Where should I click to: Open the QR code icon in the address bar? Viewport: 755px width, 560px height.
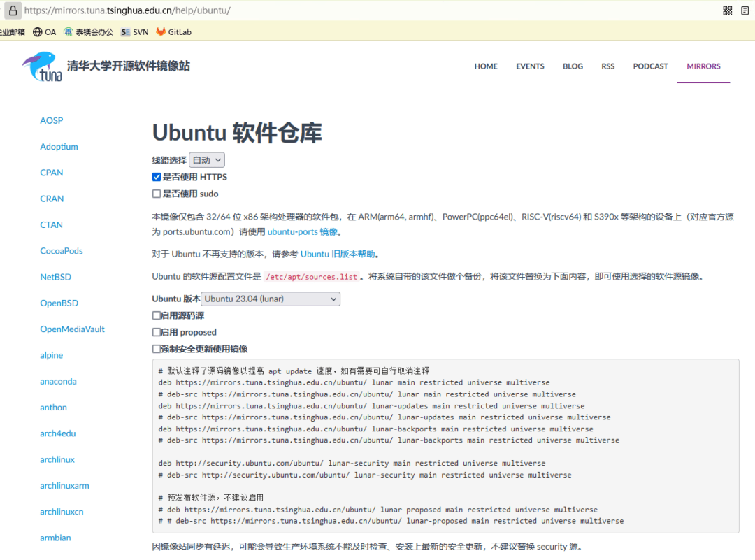pos(728,10)
